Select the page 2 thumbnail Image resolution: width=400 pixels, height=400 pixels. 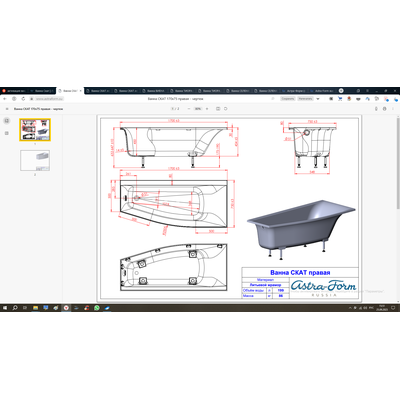coord(35,160)
